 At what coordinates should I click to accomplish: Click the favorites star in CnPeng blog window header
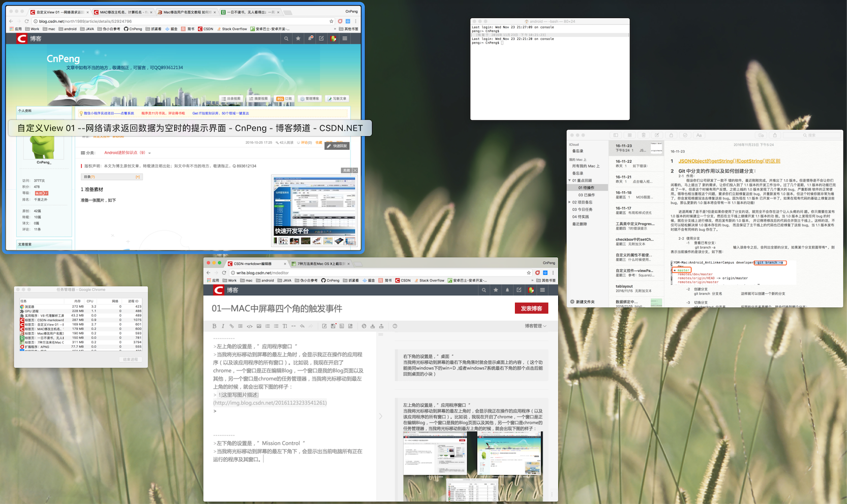tap(298, 39)
